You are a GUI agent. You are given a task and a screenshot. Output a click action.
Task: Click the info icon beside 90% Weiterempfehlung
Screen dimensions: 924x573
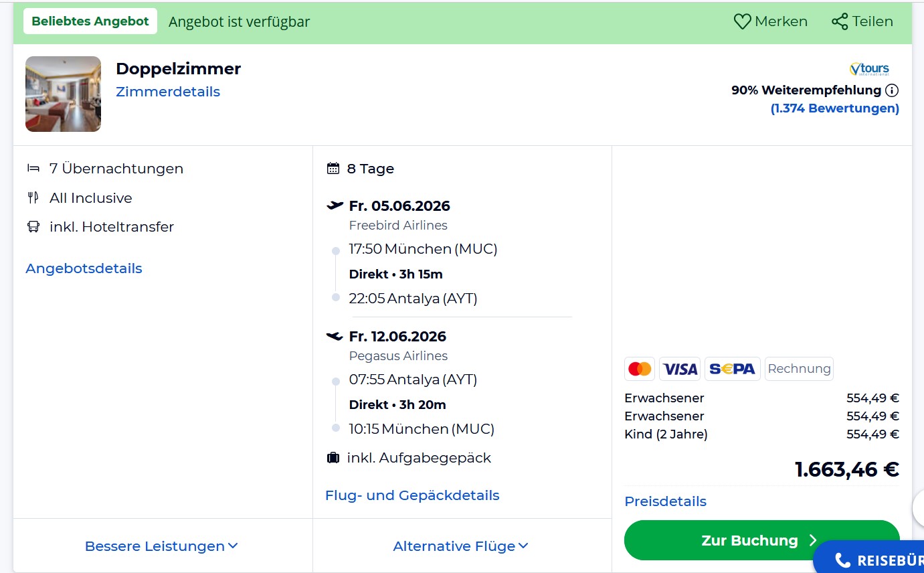(x=892, y=90)
